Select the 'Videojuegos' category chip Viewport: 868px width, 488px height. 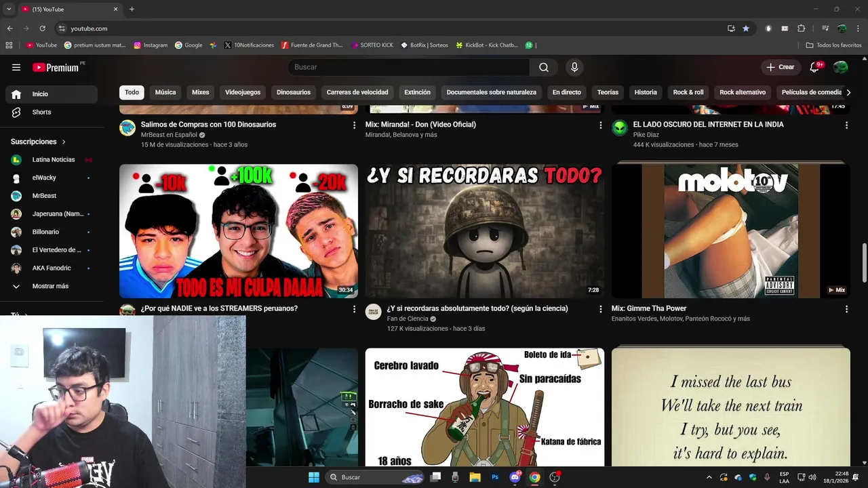click(x=243, y=92)
